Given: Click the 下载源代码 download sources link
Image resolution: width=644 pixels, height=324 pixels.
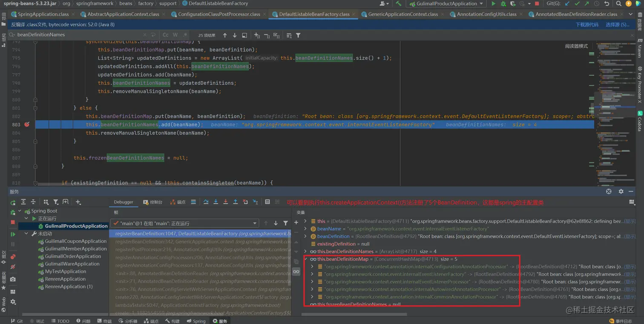Looking at the screenshot, I should [587, 25].
